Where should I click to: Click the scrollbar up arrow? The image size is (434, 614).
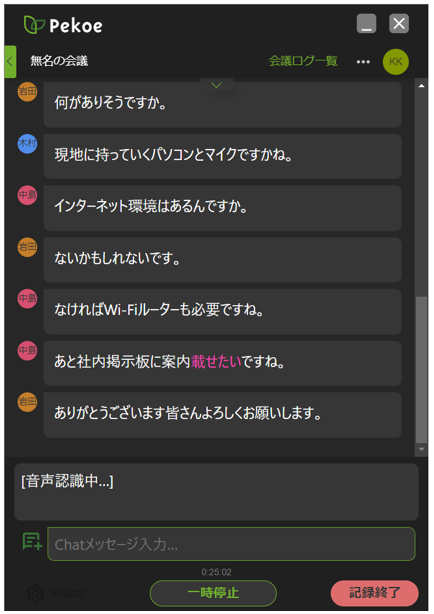point(421,85)
